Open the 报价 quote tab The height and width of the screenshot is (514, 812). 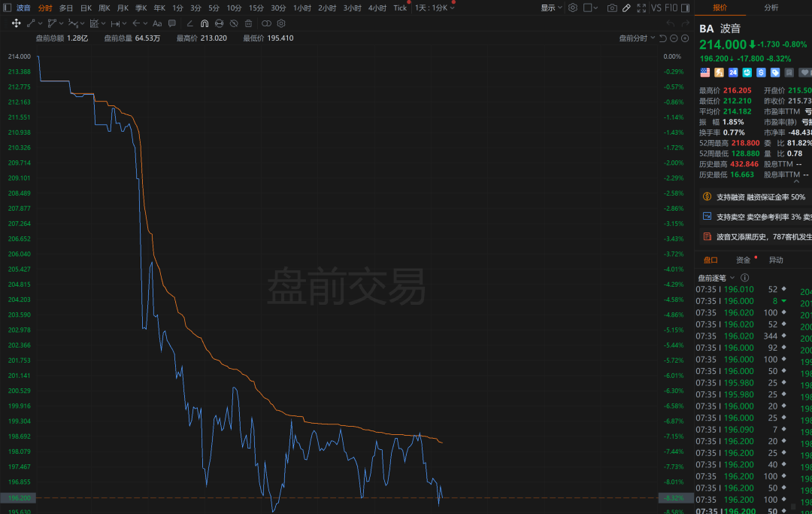coord(720,8)
